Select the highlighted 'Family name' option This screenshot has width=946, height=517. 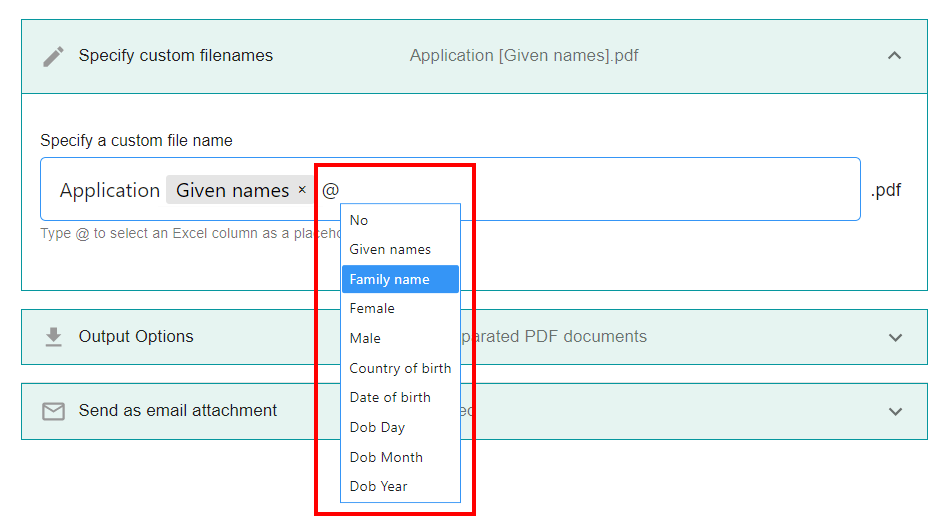(x=390, y=279)
